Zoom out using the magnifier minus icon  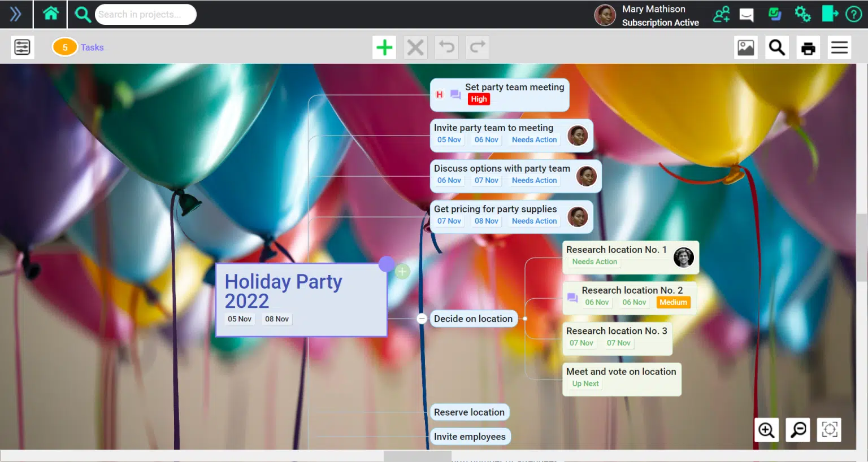[x=798, y=430]
